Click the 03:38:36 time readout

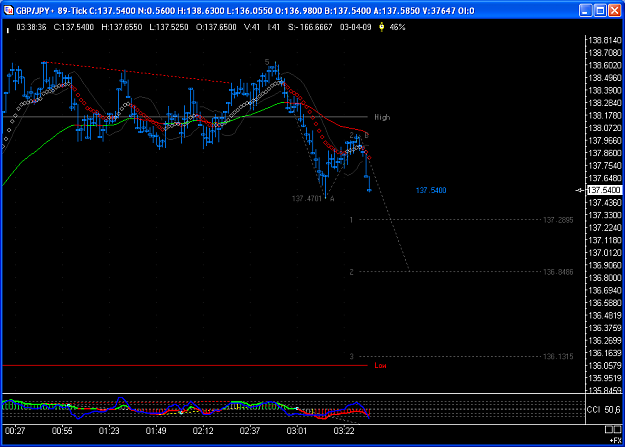click(31, 27)
